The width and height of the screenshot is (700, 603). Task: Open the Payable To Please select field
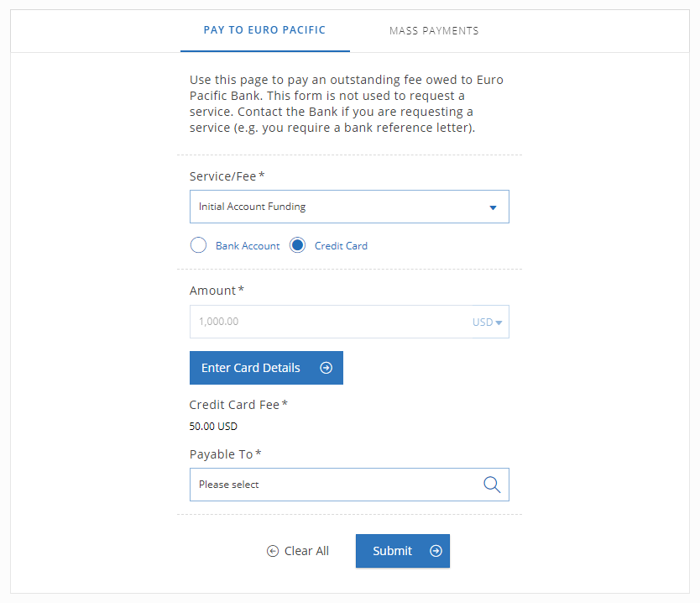click(x=349, y=485)
